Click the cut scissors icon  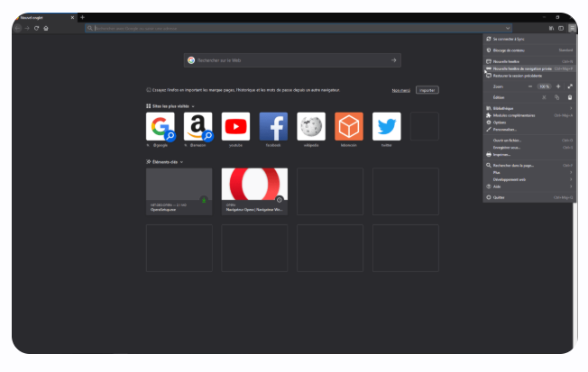click(x=544, y=97)
